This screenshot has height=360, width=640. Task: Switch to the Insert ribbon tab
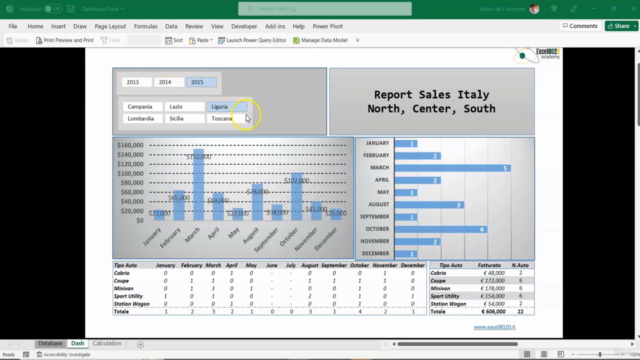coord(58,26)
